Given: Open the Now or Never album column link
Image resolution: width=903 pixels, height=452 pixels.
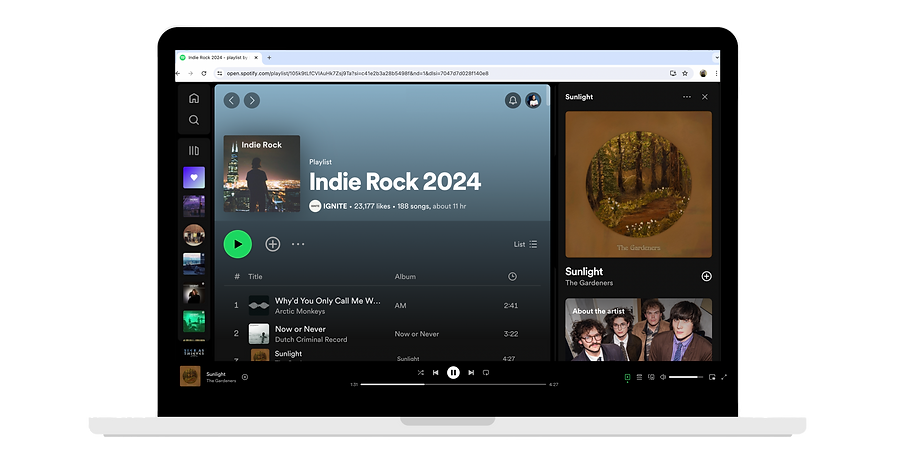Looking at the screenshot, I should [x=416, y=334].
